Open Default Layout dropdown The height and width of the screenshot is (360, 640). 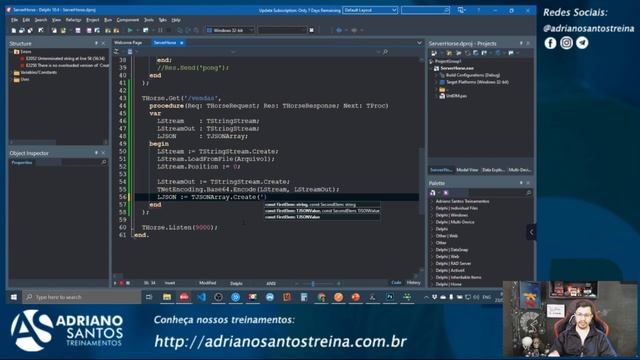click(x=370, y=10)
